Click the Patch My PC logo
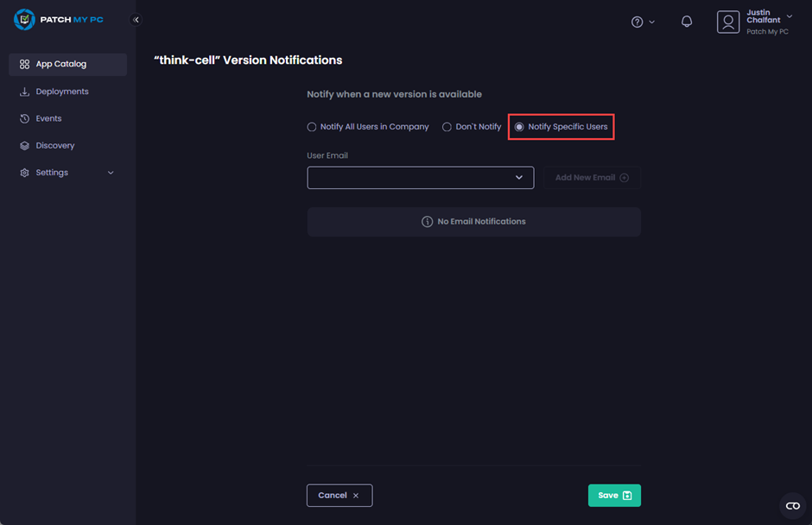 click(x=58, y=19)
